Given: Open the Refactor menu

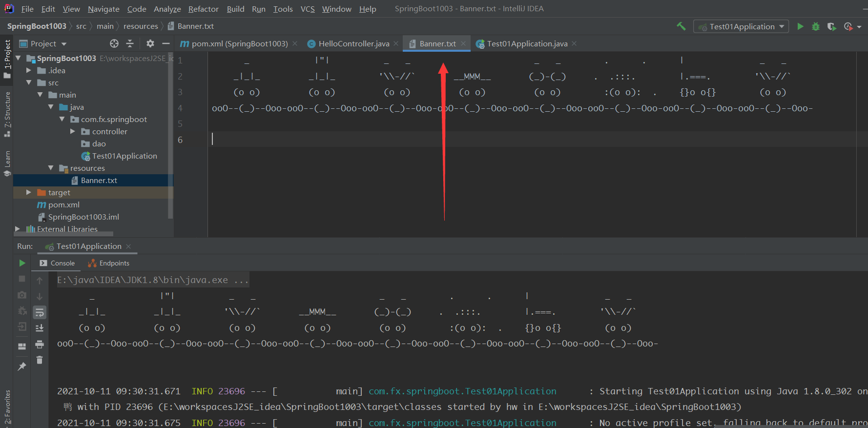Looking at the screenshot, I should [x=204, y=9].
